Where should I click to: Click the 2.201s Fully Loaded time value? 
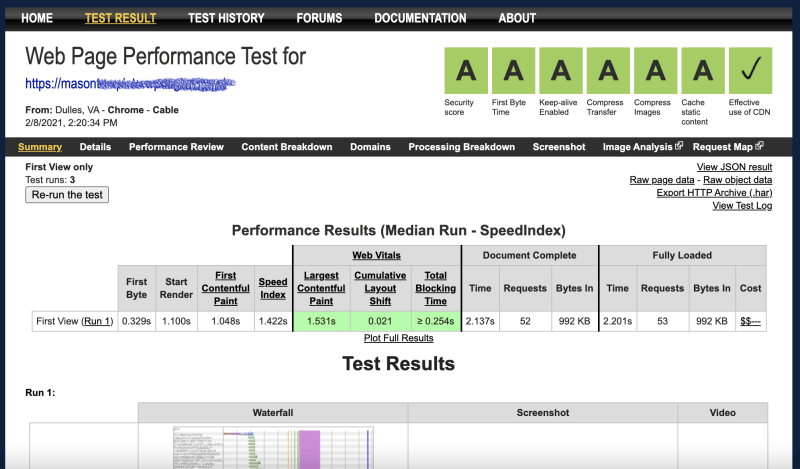click(617, 321)
